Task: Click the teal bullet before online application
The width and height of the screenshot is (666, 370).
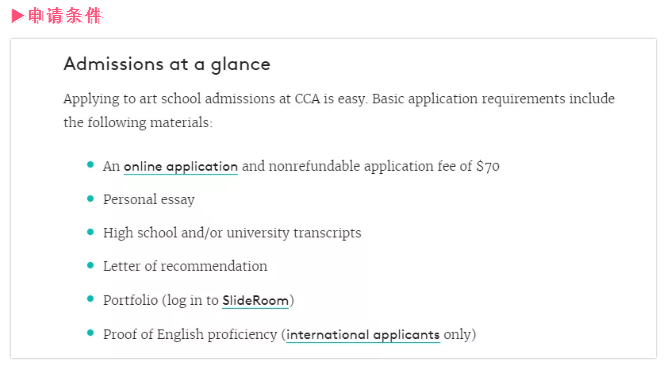Action: [90, 165]
